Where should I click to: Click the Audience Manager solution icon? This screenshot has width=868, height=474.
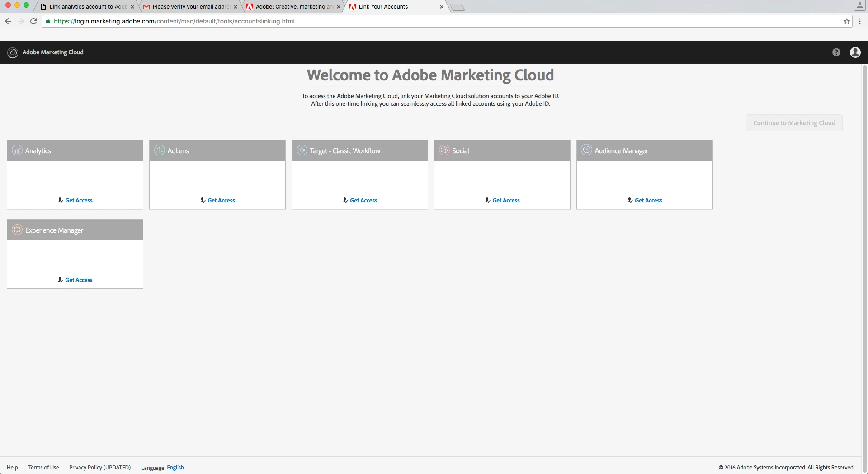click(586, 150)
